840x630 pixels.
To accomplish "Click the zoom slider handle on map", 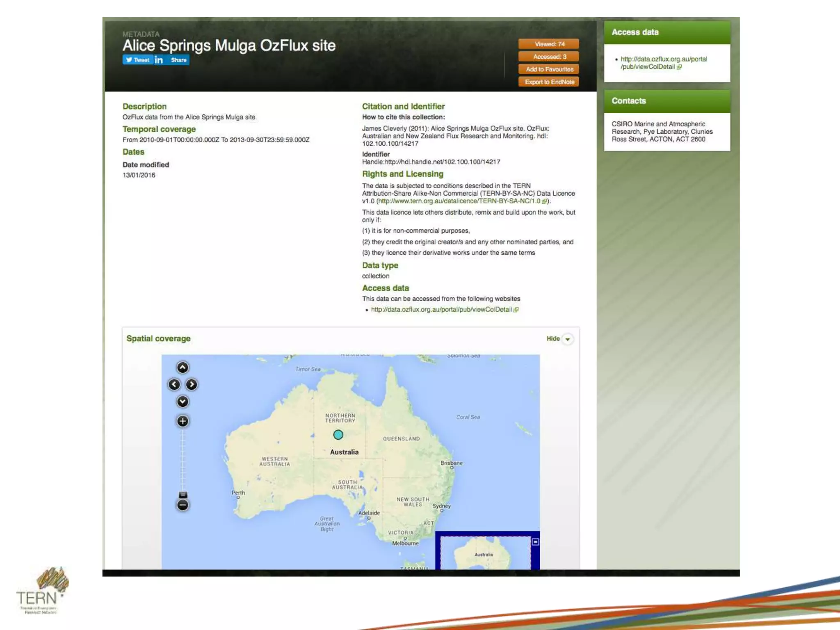I will tap(183, 495).
